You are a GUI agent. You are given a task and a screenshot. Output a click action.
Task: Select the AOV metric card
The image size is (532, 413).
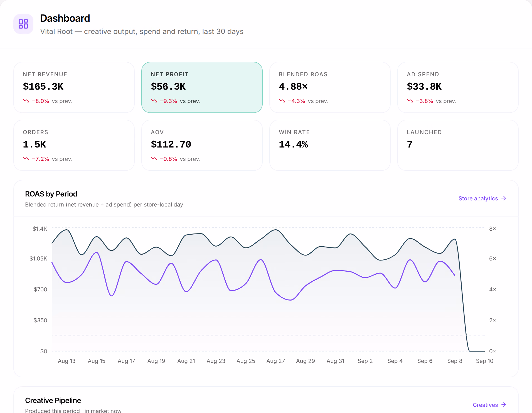tap(202, 145)
